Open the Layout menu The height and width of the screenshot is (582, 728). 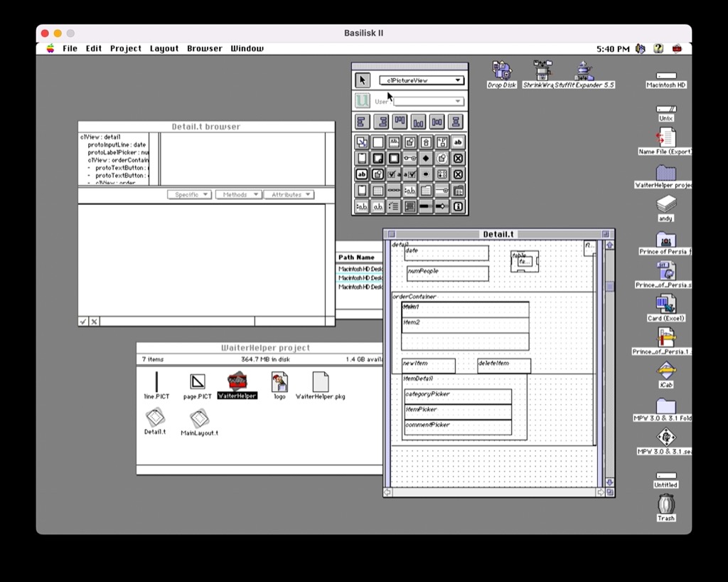coord(164,48)
